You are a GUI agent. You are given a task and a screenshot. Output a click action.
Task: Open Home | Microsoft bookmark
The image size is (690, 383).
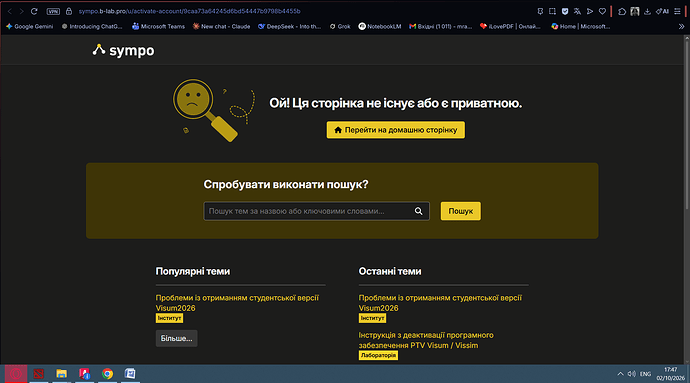(580, 26)
